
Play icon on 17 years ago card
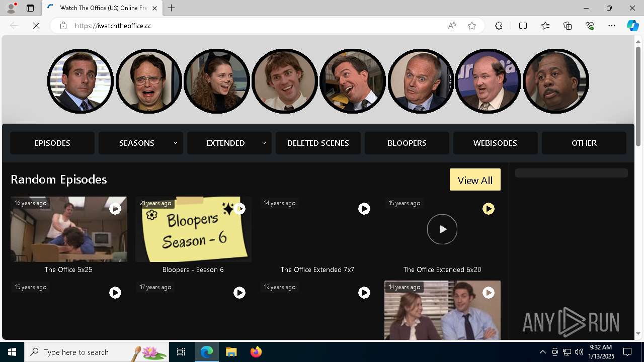click(239, 293)
